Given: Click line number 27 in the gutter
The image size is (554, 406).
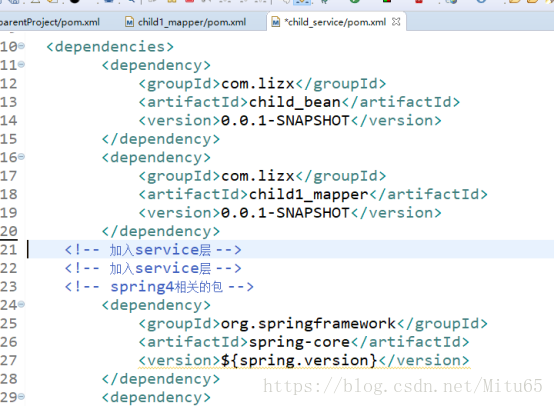Looking at the screenshot, I should [9, 360].
